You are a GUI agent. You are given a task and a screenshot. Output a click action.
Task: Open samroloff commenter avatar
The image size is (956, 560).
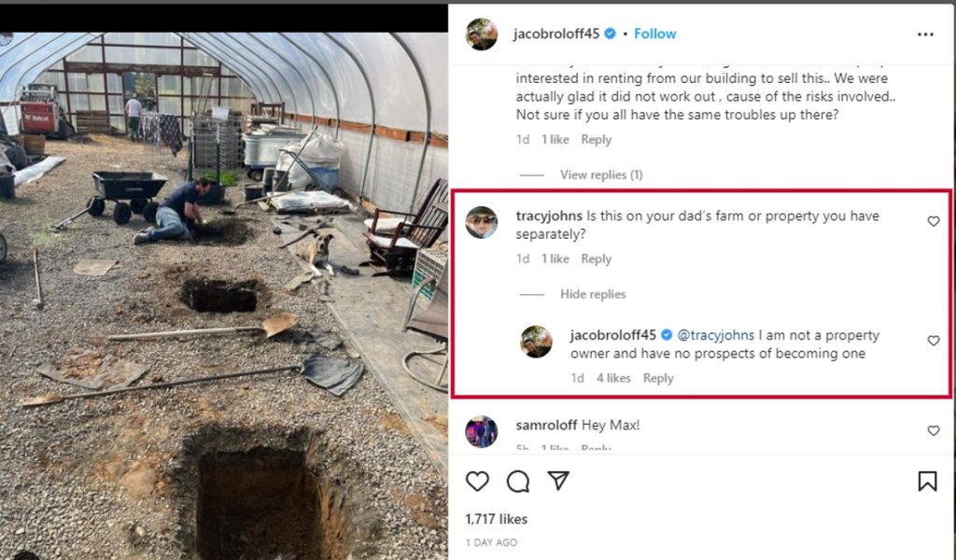[482, 431]
